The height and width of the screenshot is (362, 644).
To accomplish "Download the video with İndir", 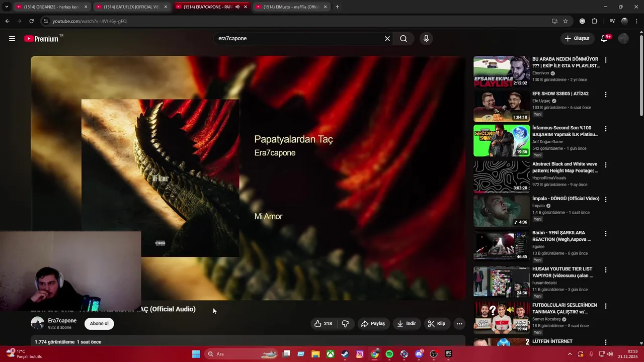I will coord(407,324).
